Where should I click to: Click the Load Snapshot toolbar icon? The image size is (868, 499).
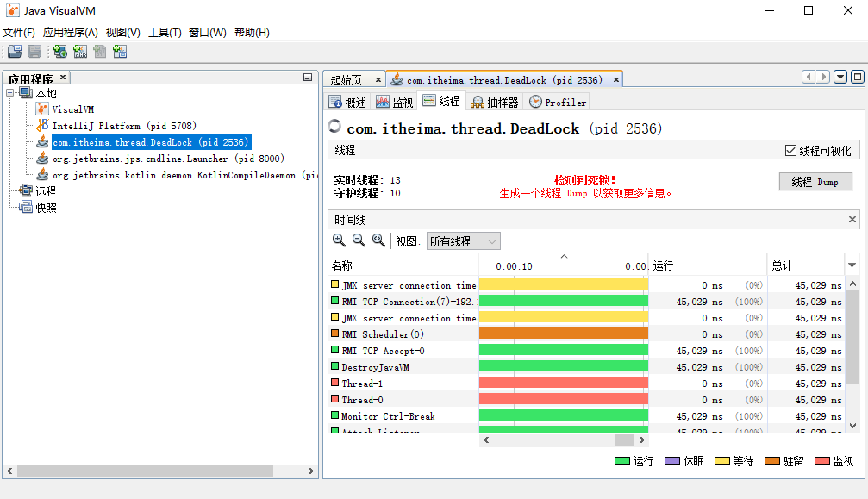click(x=15, y=52)
